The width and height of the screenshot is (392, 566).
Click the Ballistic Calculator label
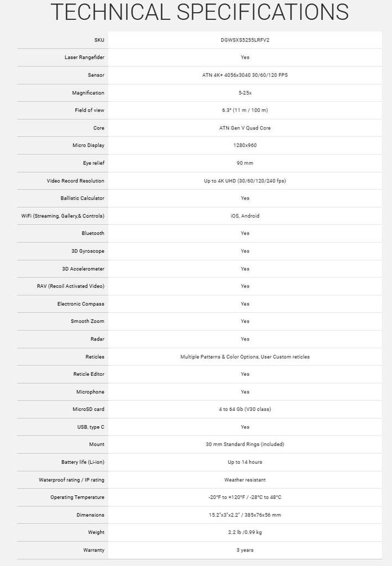[x=82, y=198]
